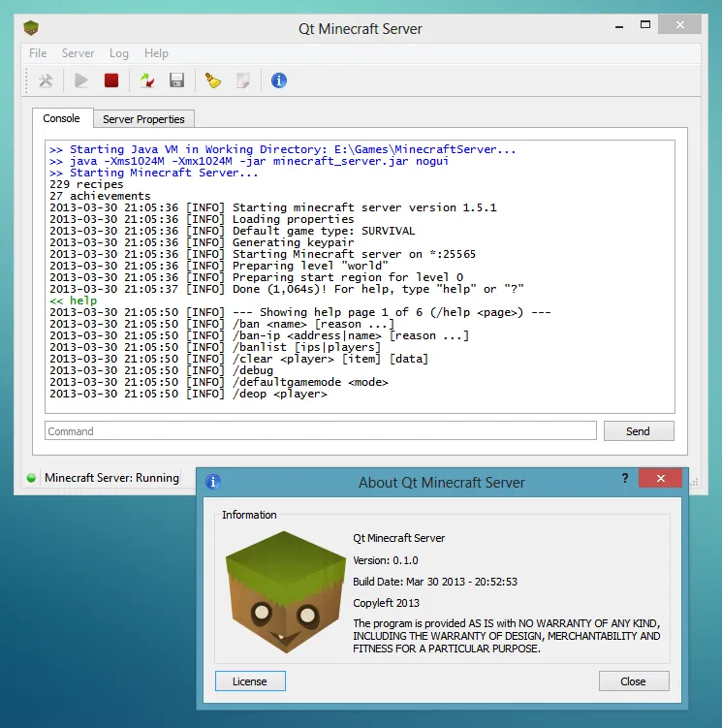
Task: Open the Help menu
Action: (156, 53)
